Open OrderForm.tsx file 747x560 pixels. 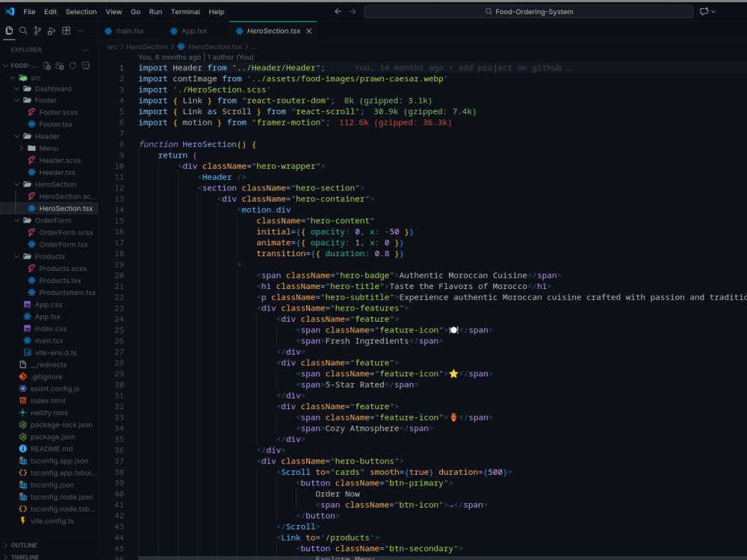(x=63, y=245)
